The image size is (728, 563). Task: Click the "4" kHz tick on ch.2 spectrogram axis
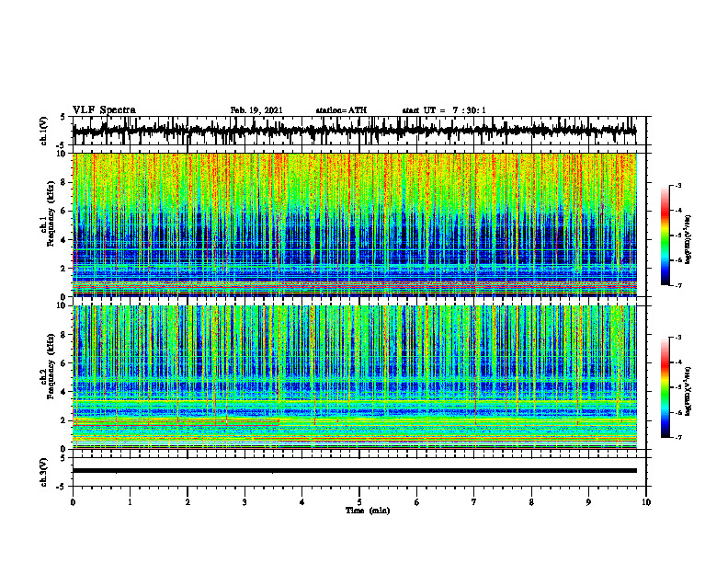63,392
